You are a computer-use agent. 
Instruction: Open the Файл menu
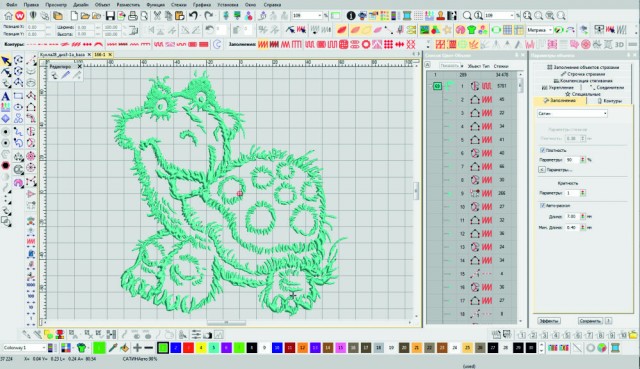[11, 5]
